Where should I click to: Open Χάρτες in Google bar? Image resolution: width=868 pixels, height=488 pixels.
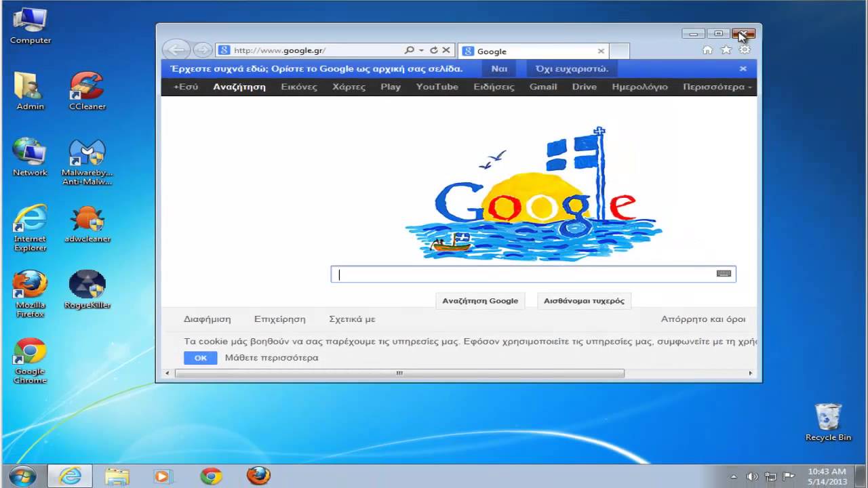tap(349, 87)
